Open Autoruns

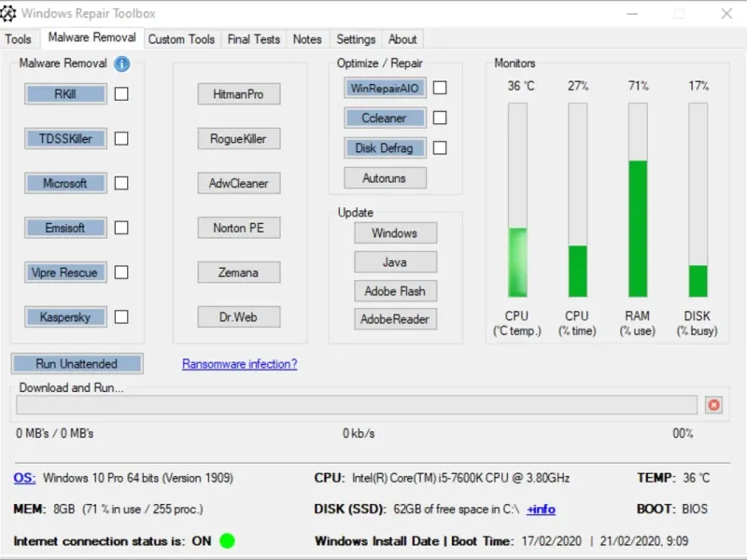[385, 178]
